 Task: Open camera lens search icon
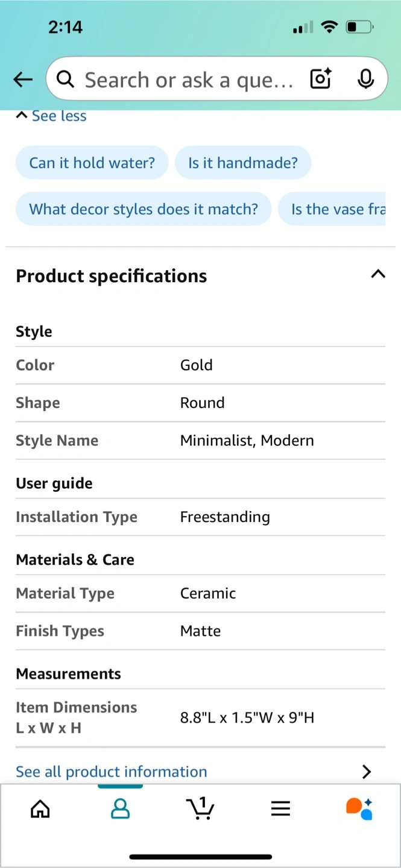pyautogui.click(x=321, y=79)
